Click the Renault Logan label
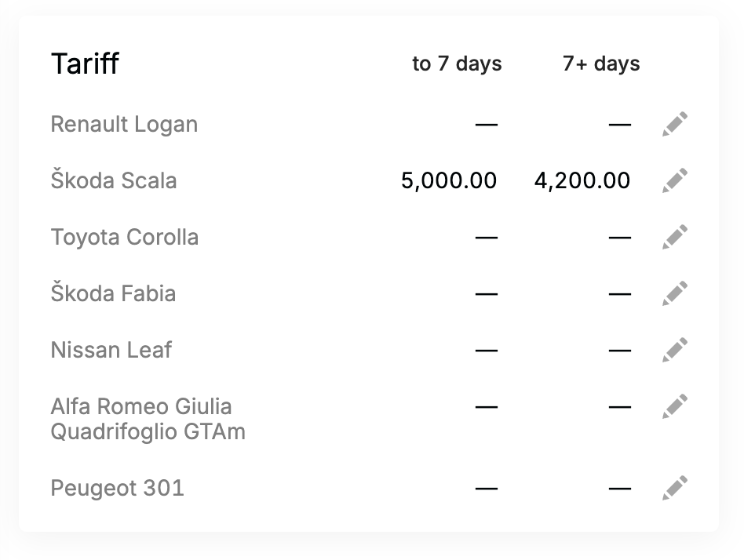The width and height of the screenshot is (744, 560). click(124, 125)
